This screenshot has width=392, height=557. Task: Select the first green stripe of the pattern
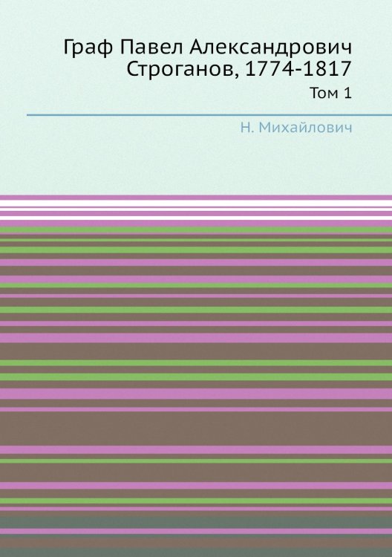point(196,229)
